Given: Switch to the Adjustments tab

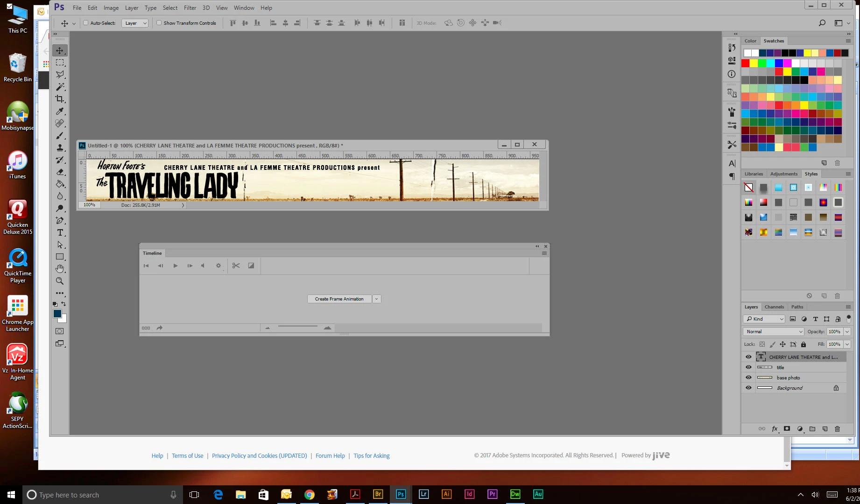Looking at the screenshot, I should [784, 174].
